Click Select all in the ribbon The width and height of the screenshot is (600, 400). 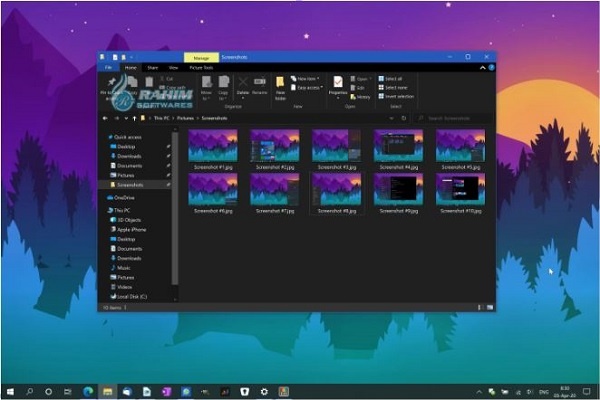pyautogui.click(x=390, y=78)
